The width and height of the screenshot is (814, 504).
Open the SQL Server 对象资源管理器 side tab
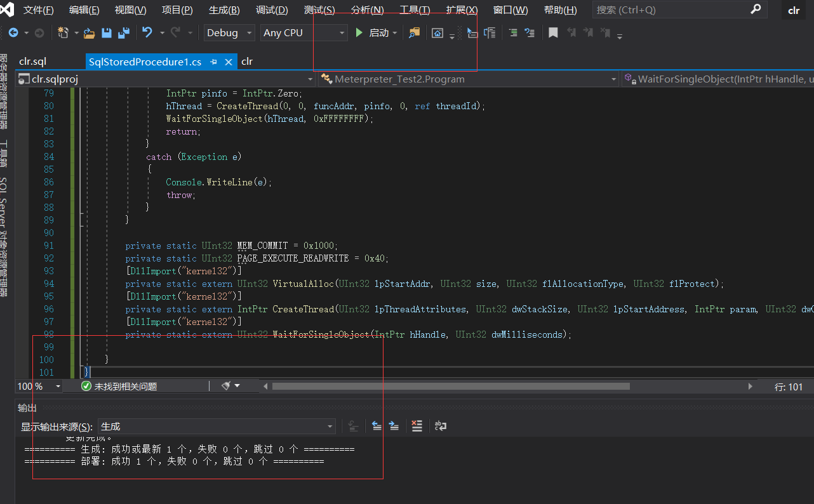point(5,237)
